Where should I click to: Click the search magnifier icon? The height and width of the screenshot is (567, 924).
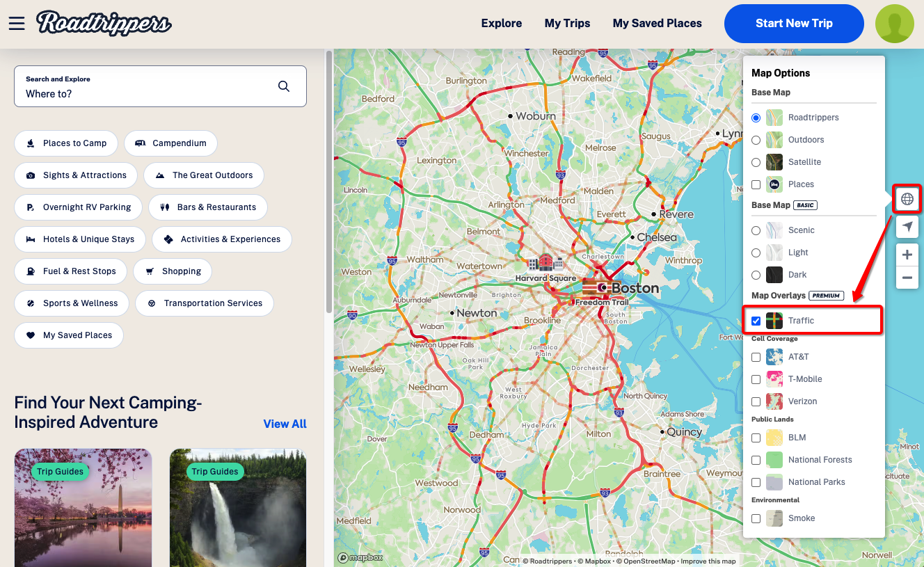284,86
